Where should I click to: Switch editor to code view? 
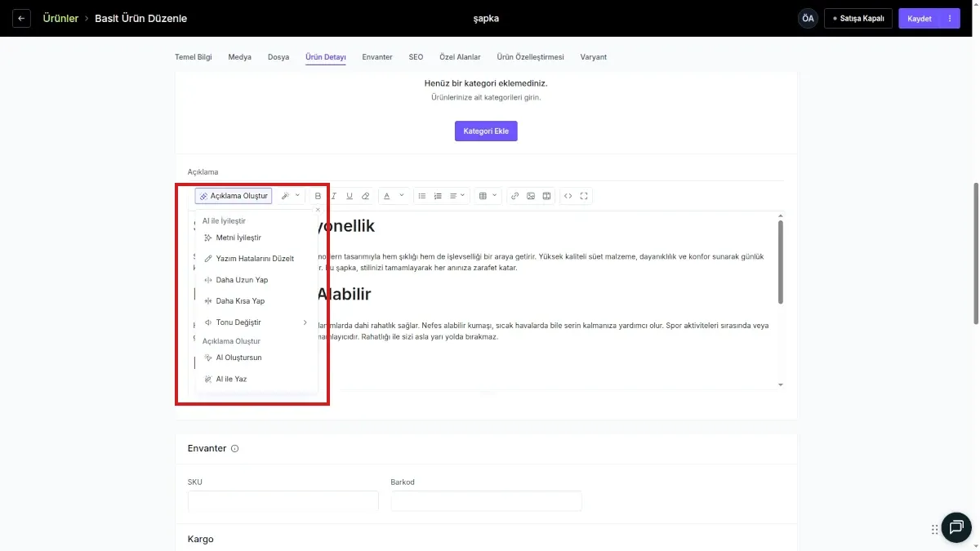[x=568, y=196]
